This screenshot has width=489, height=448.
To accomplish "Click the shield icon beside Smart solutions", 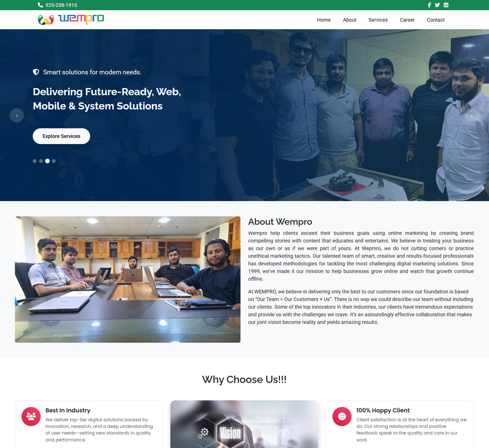I will (36, 72).
